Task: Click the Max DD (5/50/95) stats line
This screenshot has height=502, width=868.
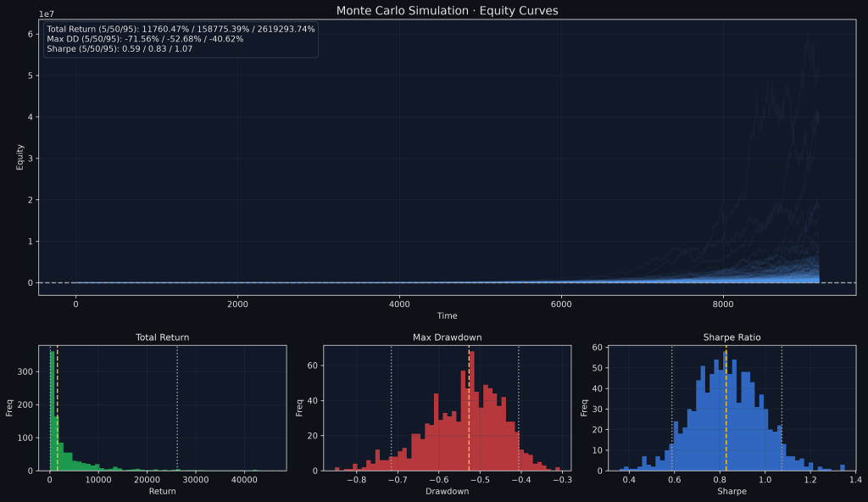Action: (x=145, y=39)
